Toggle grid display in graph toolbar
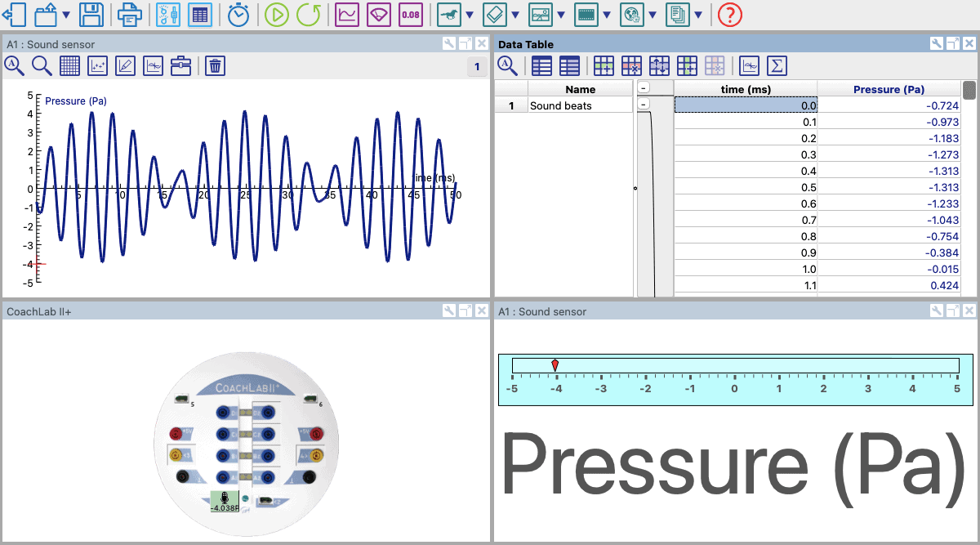980x545 pixels. (x=69, y=66)
